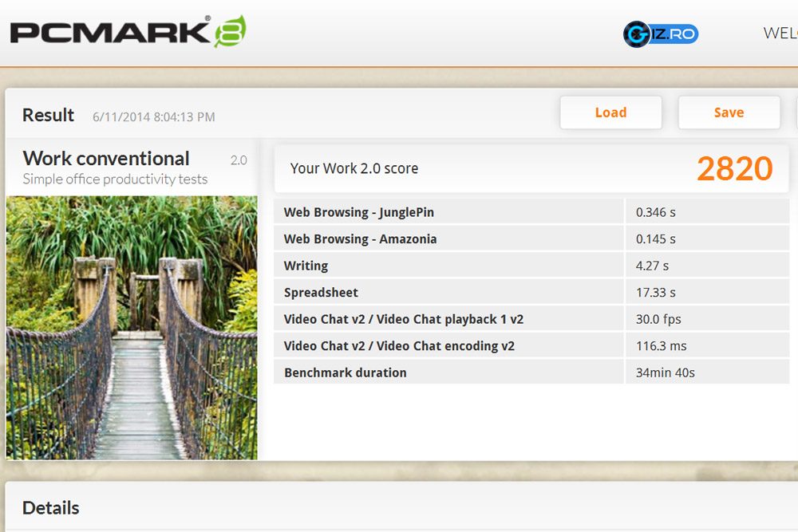Click the result date 6/11/2014 timestamp
The height and width of the screenshot is (532, 798).
153,116
